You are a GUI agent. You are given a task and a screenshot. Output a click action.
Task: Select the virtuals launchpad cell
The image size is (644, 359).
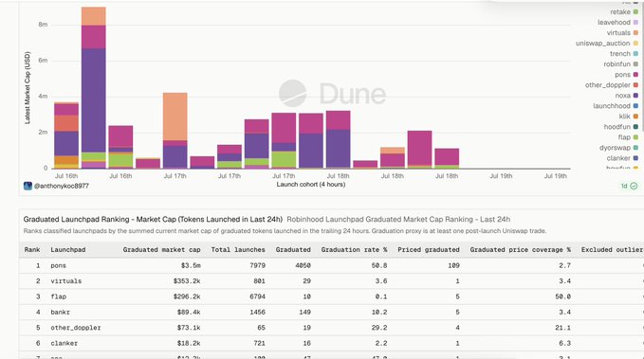pos(66,281)
